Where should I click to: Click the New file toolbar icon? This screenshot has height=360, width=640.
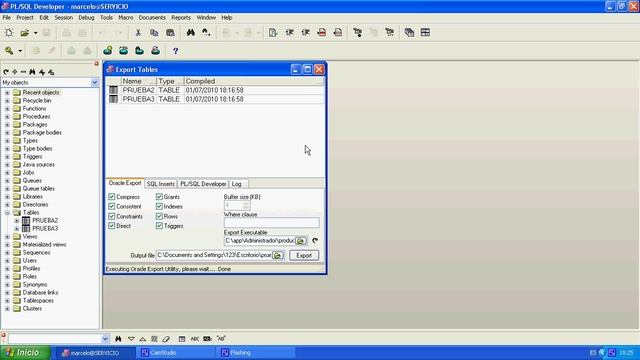[x=9, y=33]
